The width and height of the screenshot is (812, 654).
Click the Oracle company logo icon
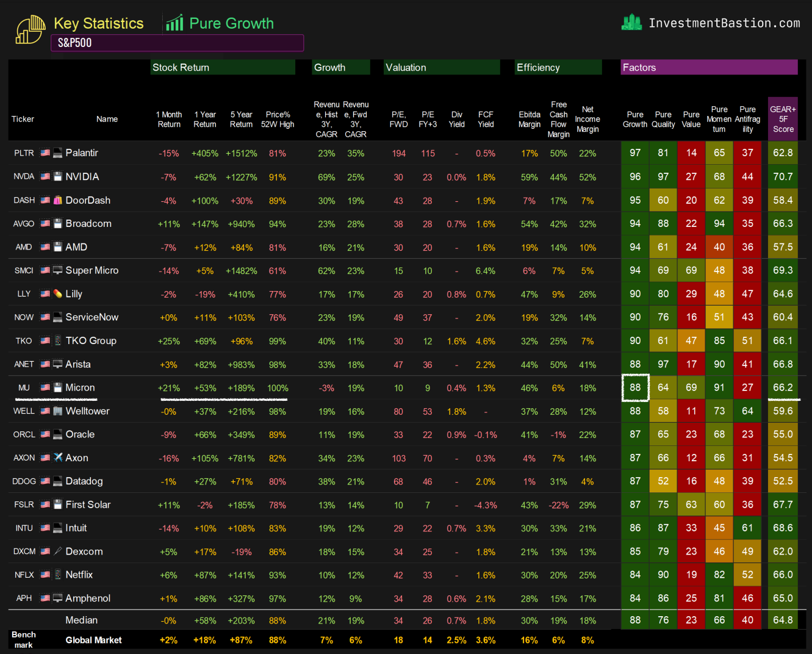[x=58, y=434]
